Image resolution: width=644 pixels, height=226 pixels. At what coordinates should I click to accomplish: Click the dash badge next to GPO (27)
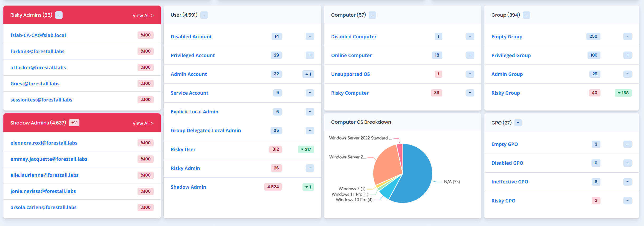tap(518, 123)
